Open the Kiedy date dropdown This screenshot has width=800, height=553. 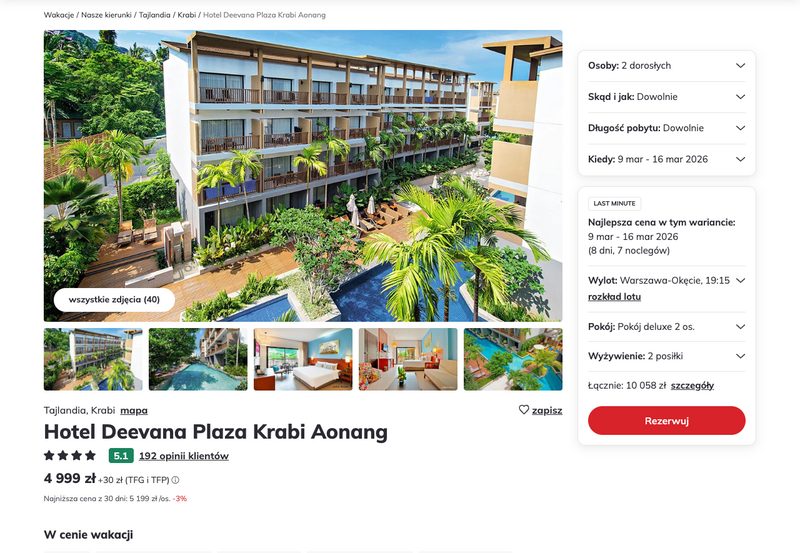[x=666, y=159]
